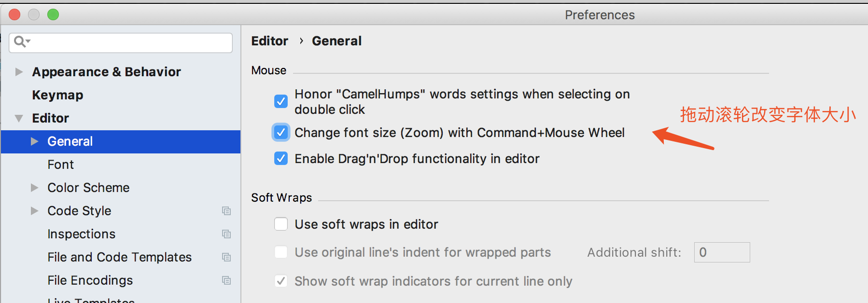Click the green zoom window button
Image resolution: width=868 pixels, height=303 pixels.
(x=53, y=14)
